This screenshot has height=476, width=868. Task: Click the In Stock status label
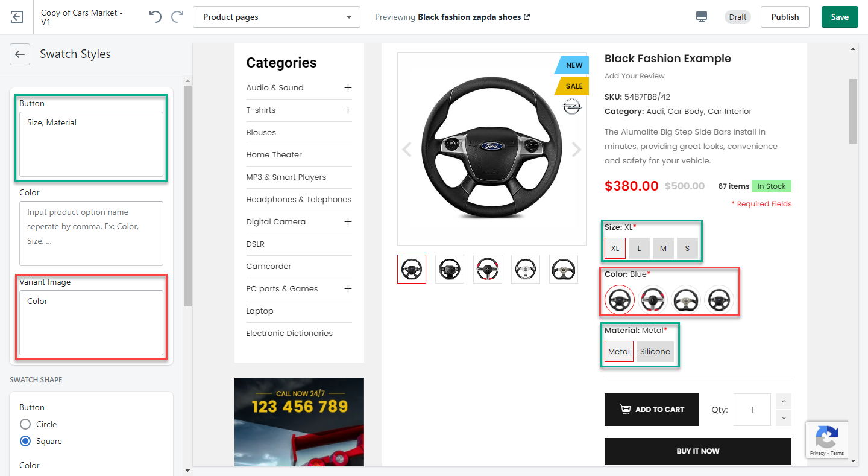772,186
